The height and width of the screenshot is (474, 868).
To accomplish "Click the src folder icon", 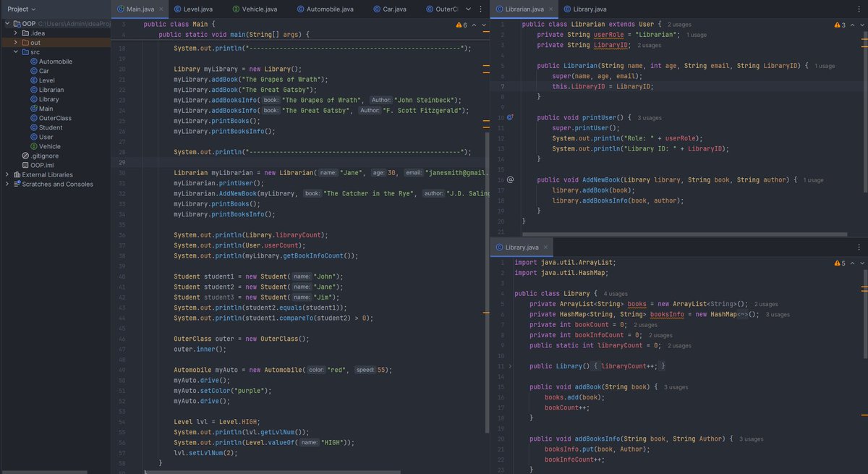I will tap(25, 52).
